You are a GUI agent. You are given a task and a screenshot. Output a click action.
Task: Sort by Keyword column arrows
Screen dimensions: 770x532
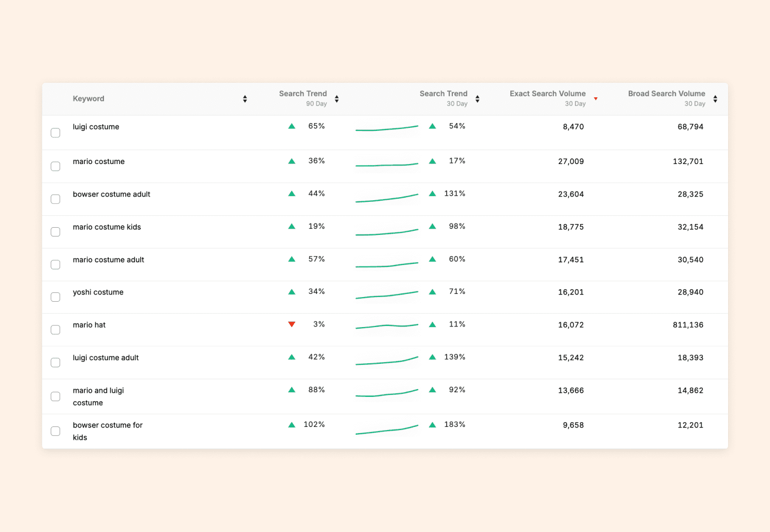tap(245, 99)
